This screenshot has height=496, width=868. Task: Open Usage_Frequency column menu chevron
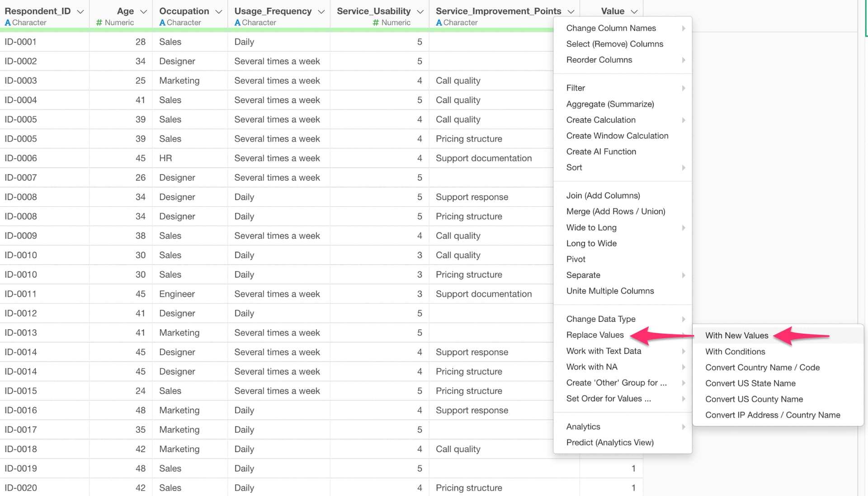(321, 11)
